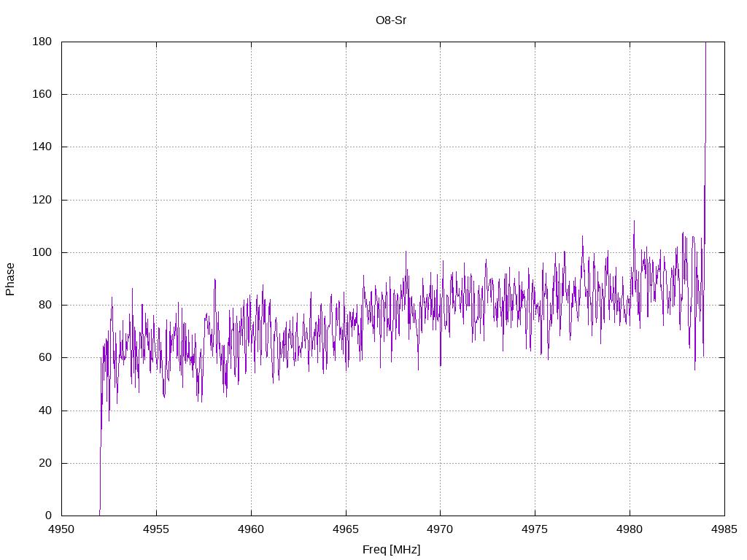747x560 pixels.
Task: Click the y-axis value "120"
Action: (42, 200)
